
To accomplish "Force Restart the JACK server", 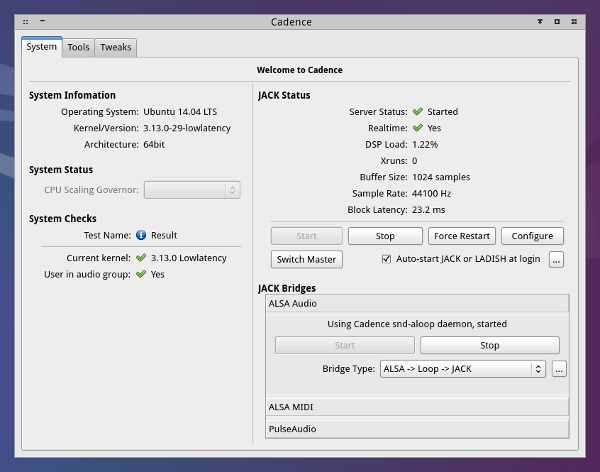I will coord(462,236).
